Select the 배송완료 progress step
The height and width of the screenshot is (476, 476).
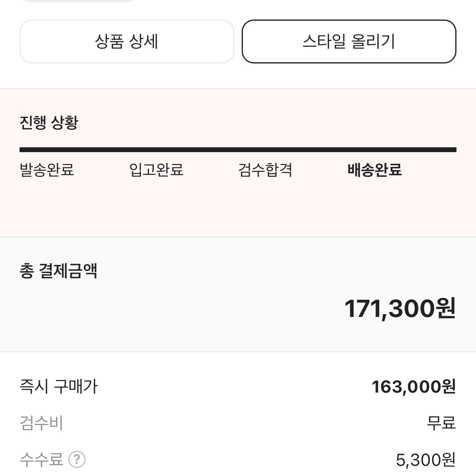click(375, 170)
